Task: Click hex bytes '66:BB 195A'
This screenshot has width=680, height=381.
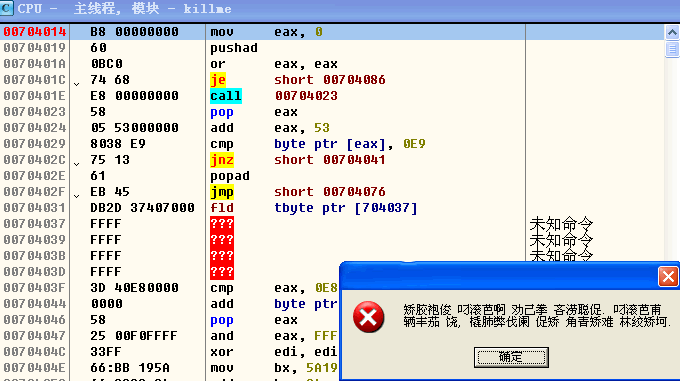Action: (x=130, y=368)
